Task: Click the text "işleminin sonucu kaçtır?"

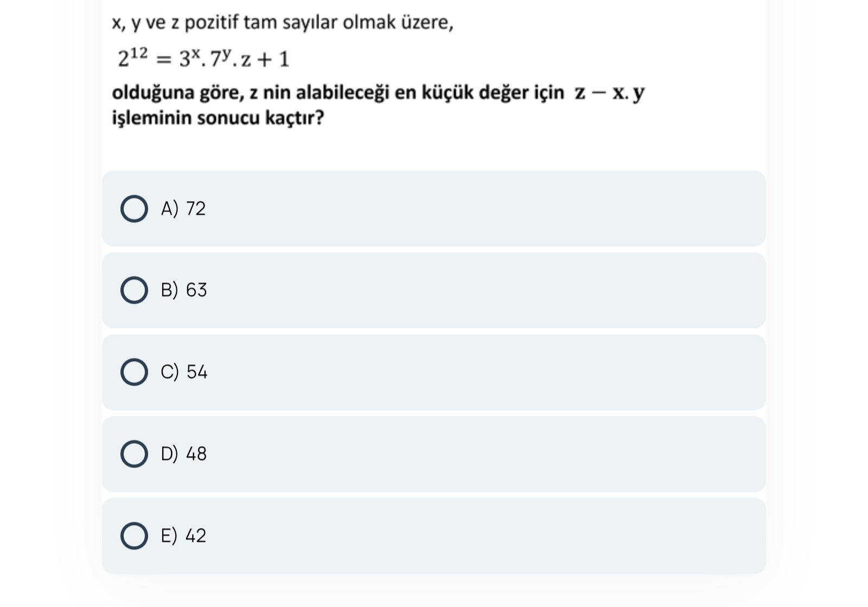Action: click(x=218, y=118)
